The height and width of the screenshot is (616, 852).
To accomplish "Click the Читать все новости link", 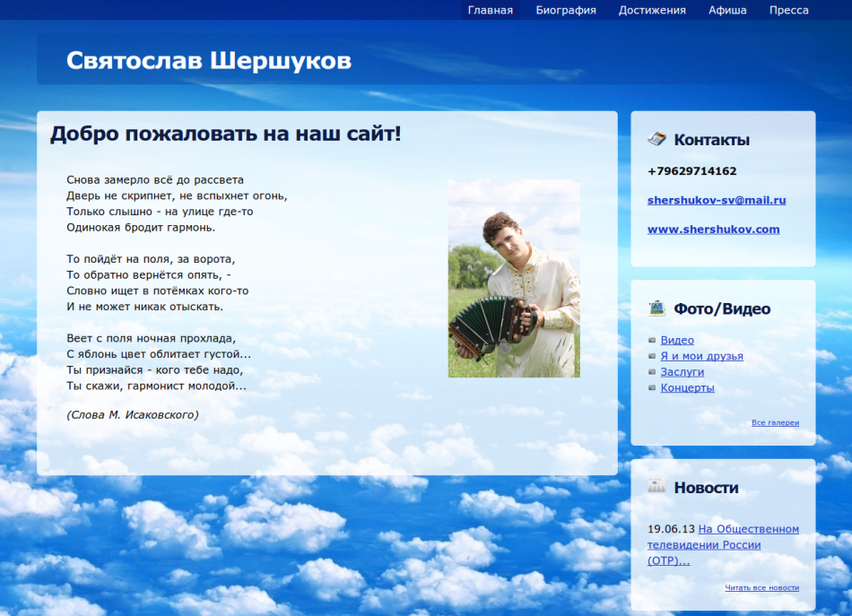I will pyautogui.click(x=761, y=588).
